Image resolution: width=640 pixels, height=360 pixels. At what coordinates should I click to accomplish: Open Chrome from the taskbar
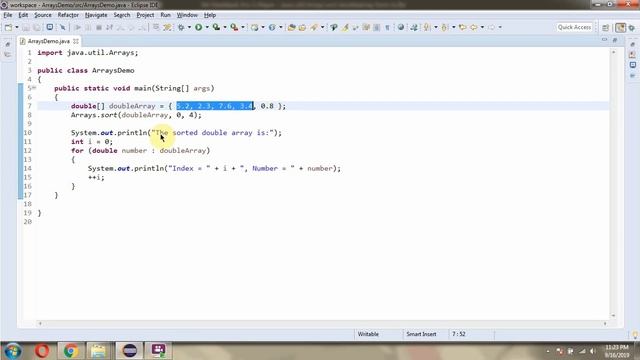(x=71, y=351)
